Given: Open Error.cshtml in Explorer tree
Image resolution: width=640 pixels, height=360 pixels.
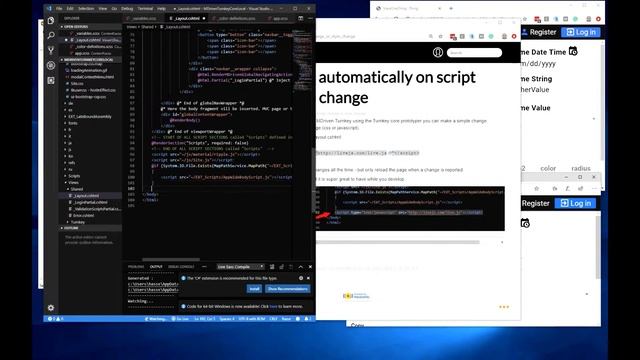Looking at the screenshot, I should (x=83, y=216).
